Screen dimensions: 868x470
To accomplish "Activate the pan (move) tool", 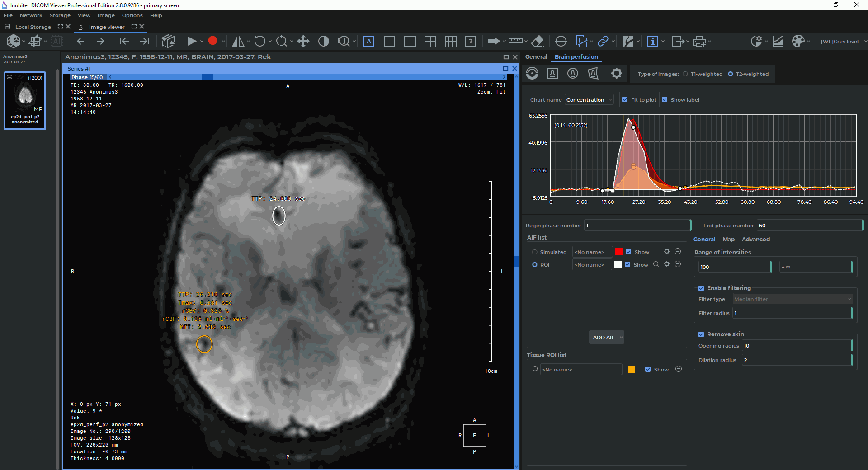I will (x=303, y=41).
